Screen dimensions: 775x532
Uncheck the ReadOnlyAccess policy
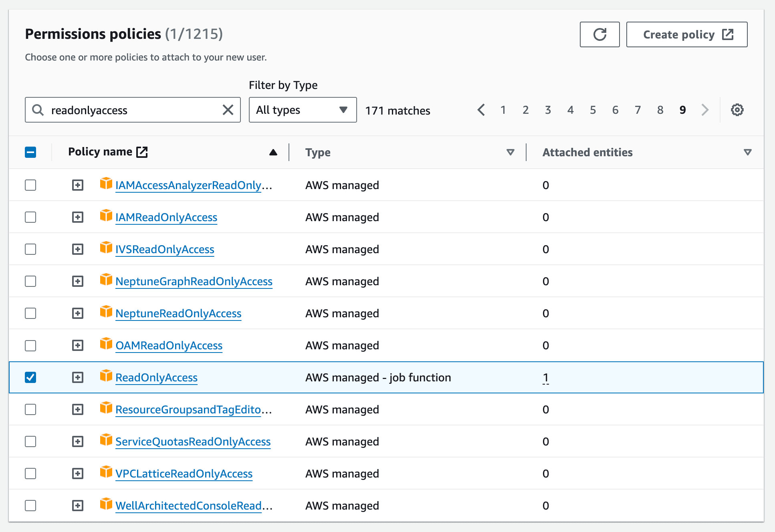30,377
